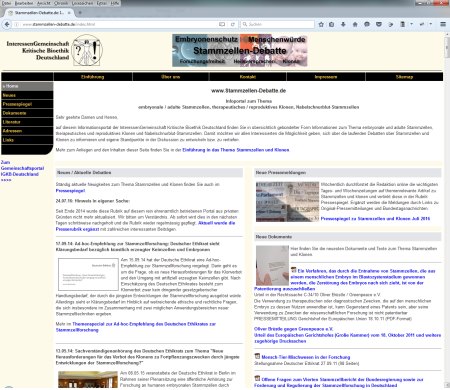Click the newspaper clippings thumbnail image

click(x=287, y=201)
